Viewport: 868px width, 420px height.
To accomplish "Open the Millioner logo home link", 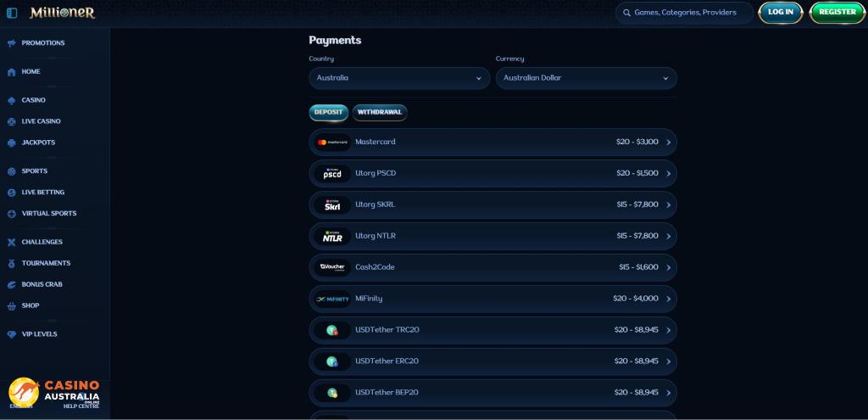I will (x=62, y=13).
